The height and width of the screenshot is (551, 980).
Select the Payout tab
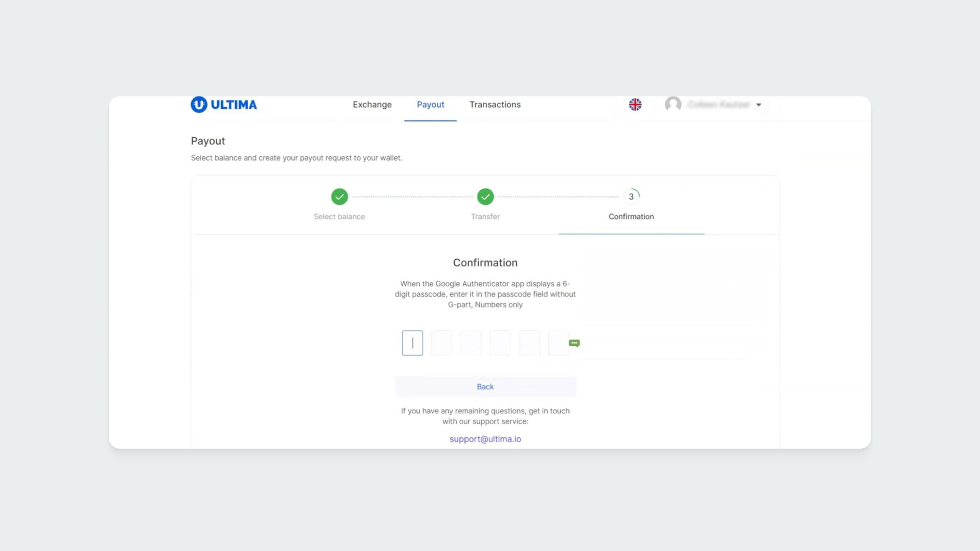click(x=430, y=105)
